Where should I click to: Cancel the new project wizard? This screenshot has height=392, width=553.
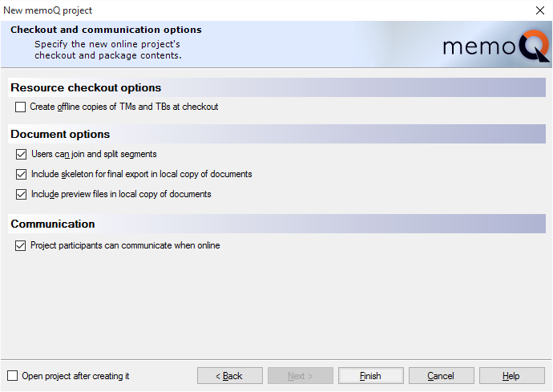pos(442,376)
